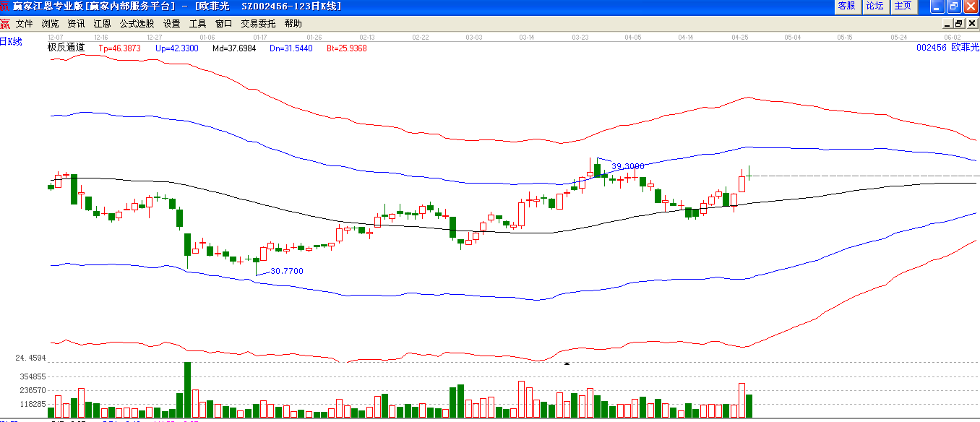
Task: Click the Tp=46.3873 value
Action: [120, 48]
